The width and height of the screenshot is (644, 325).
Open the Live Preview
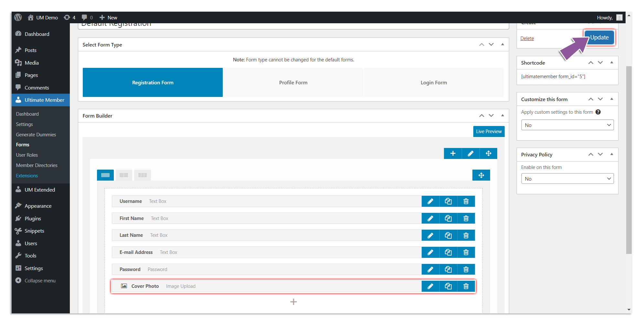[489, 131]
